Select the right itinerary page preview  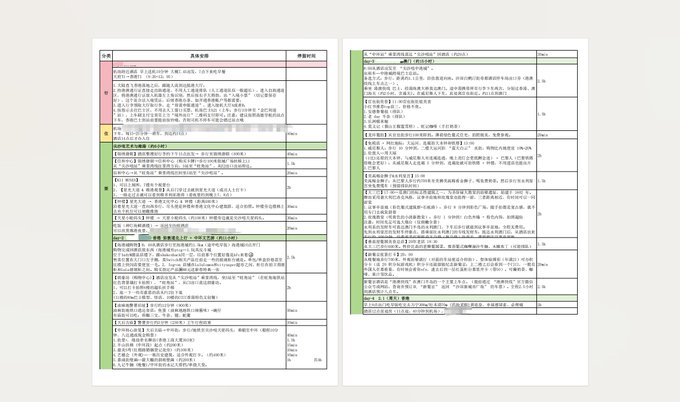[x=465, y=212]
